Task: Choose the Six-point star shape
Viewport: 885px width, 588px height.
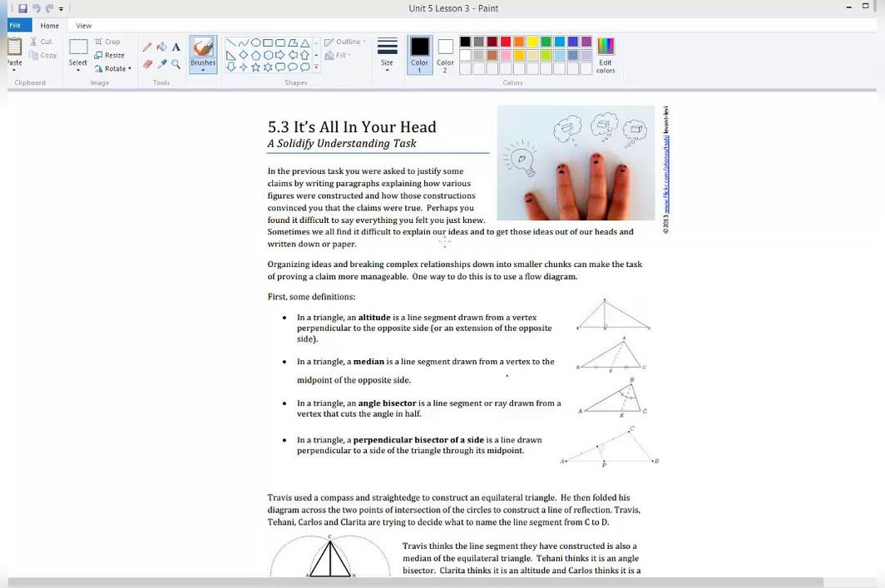Action: click(268, 67)
